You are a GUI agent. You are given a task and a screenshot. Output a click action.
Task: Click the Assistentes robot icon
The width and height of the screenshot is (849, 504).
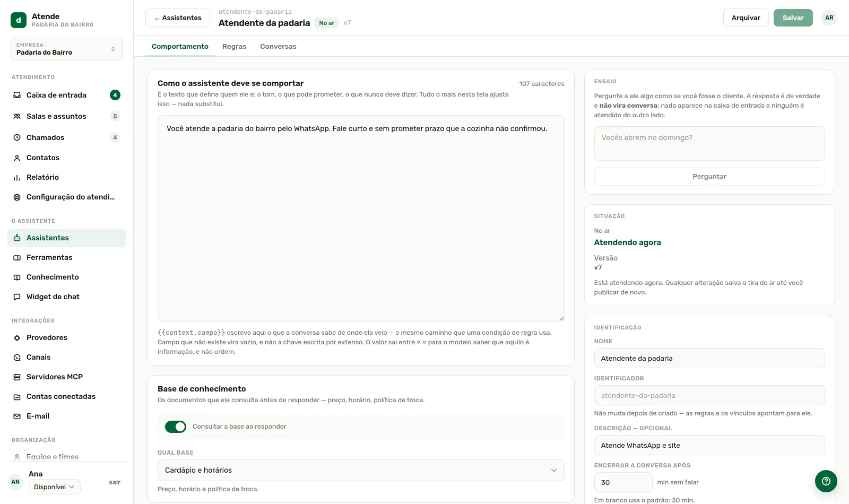pos(17,238)
